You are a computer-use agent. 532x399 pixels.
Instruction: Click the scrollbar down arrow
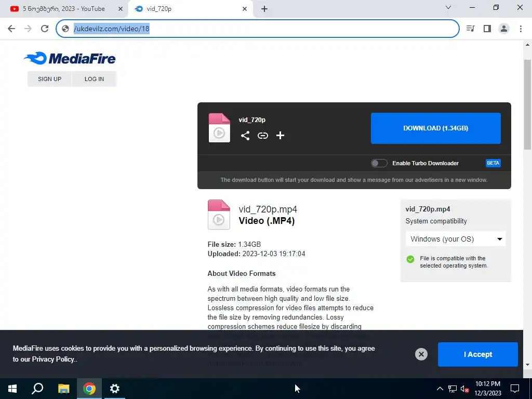pyautogui.click(x=528, y=365)
